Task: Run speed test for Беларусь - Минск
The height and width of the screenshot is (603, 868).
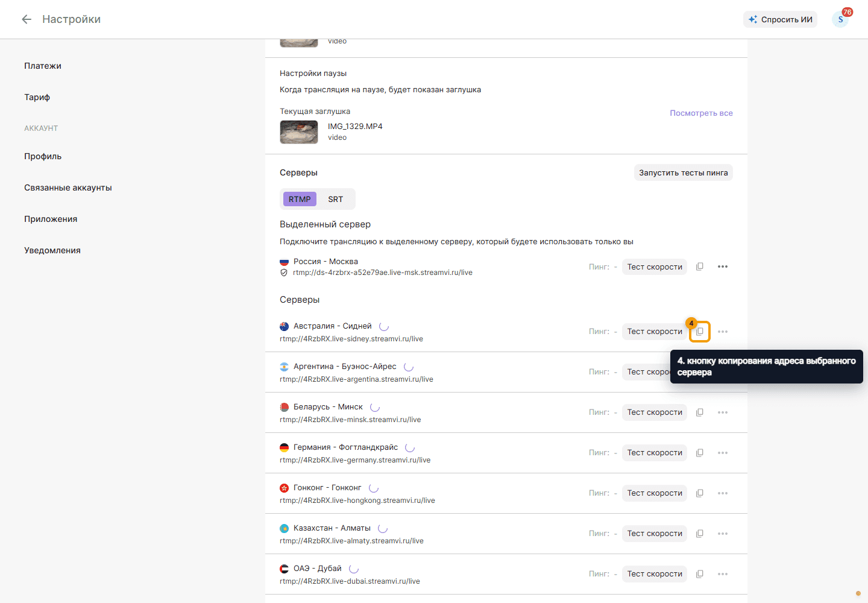Action: (x=655, y=412)
